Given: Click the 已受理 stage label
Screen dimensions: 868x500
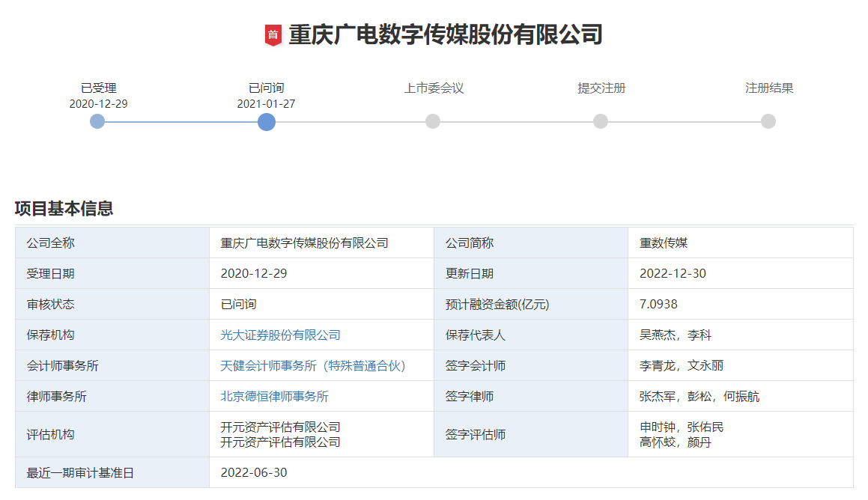Looking at the screenshot, I should point(99,88).
